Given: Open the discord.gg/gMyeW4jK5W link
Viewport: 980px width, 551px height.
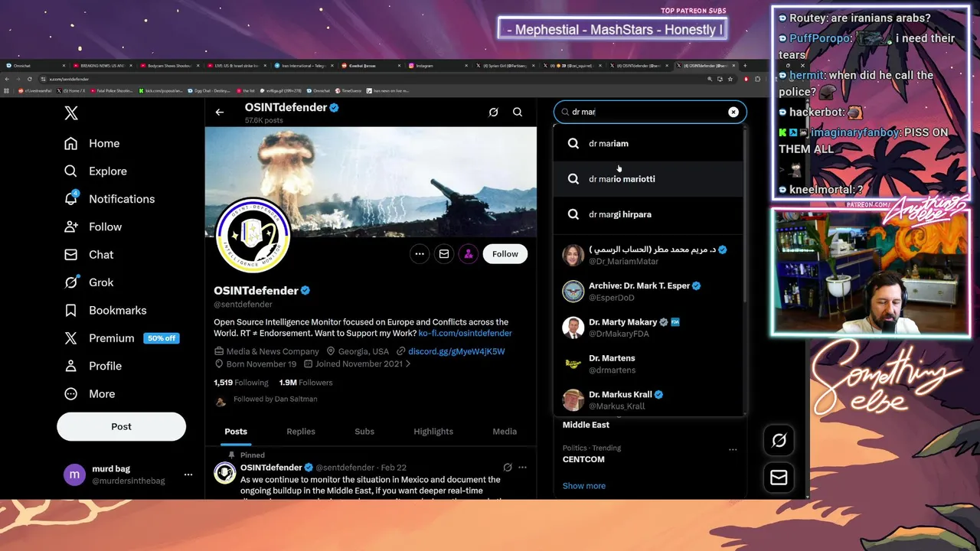Looking at the screenshot, I should pos(456,351).
